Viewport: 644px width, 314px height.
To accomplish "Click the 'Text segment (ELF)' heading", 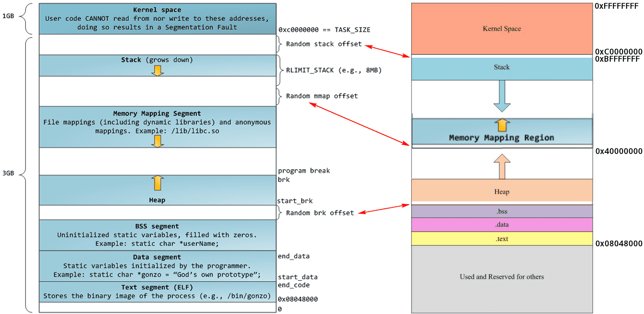I will (x=157, y=287).
